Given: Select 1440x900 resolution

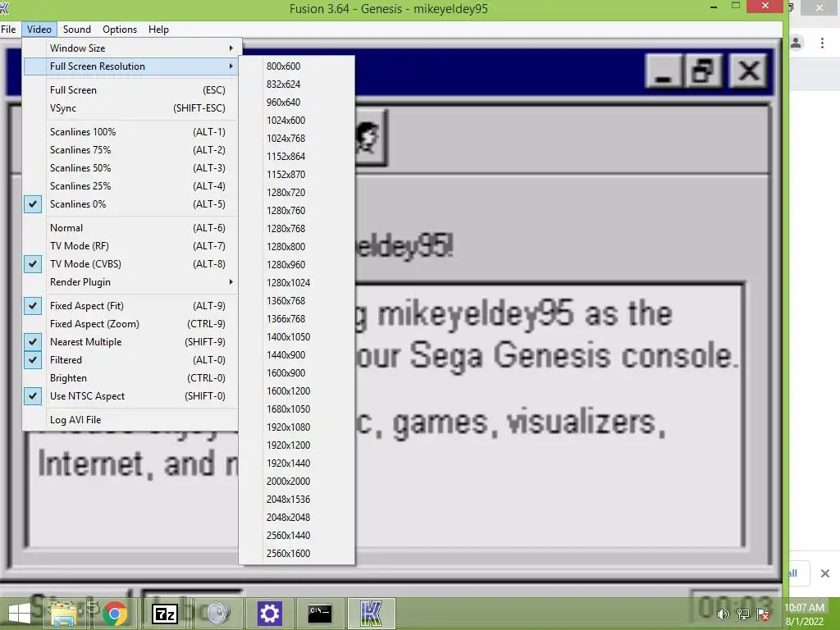Looking at the screenshot, I should click(297, 355).
